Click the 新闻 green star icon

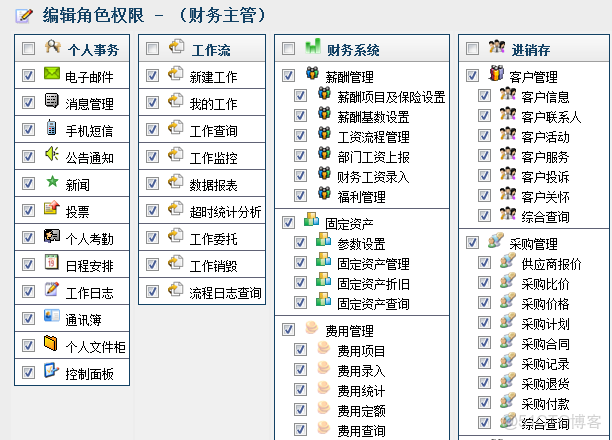click(52, 181)
